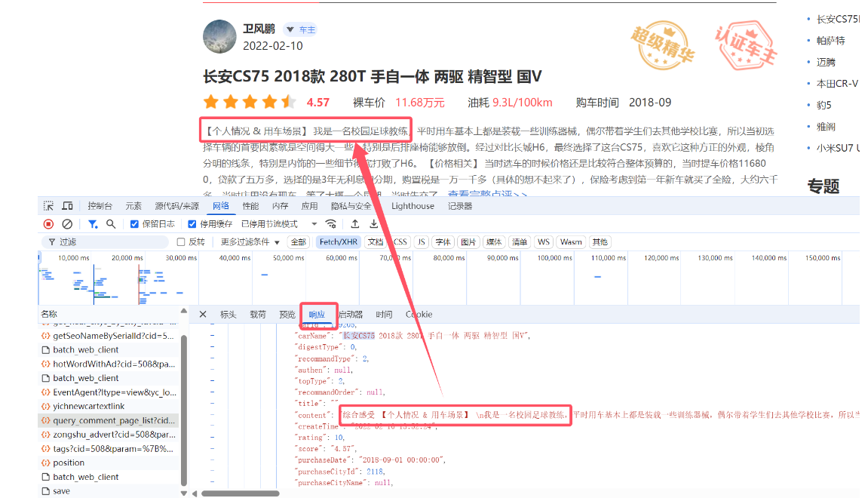868x498 pixels.
Task: Check the 反转 invert filter checkbox
Action: pos(180,241)
